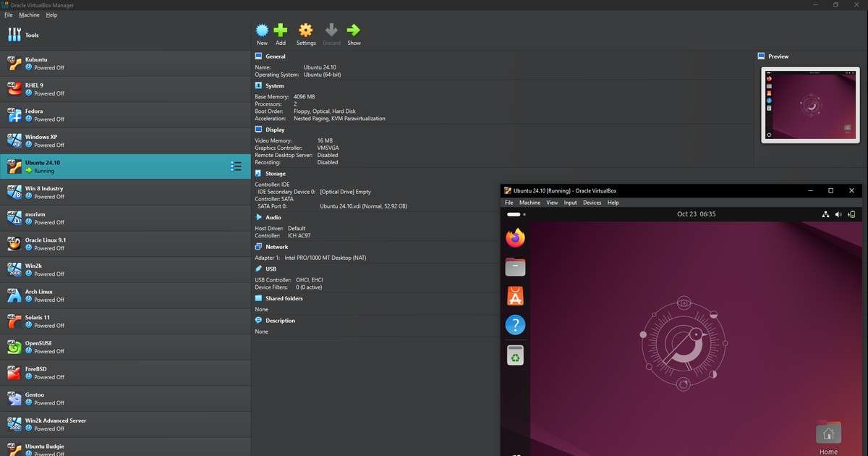
Task: Click the green Show arrow icon
Action: [x=354, y=30]
